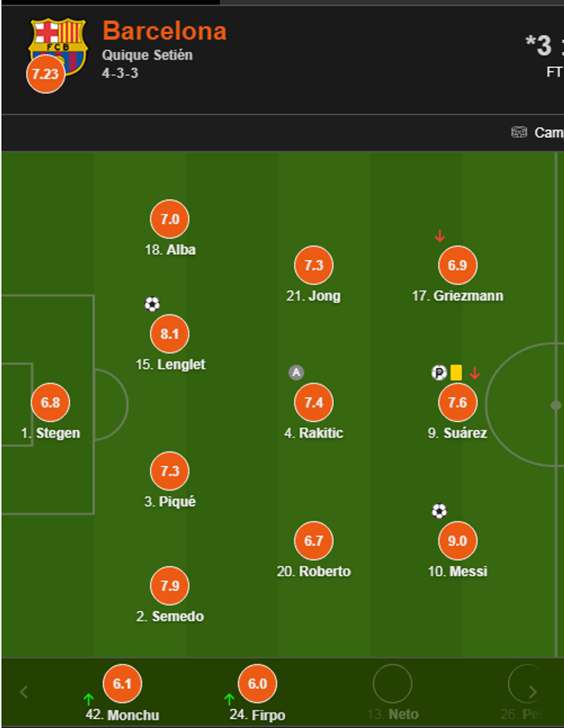Click Suárez's yellow card icon
The width and height of the screenshot is (564, 728).
point(456,373)
